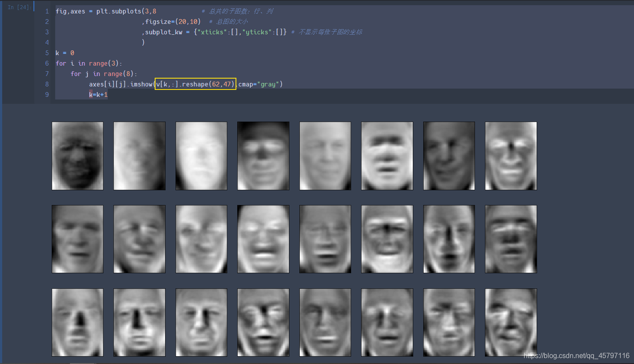This screenshot has height=364, width=634.
Task: Click the k = 0 assignment statement
Action: click(65, 53)
